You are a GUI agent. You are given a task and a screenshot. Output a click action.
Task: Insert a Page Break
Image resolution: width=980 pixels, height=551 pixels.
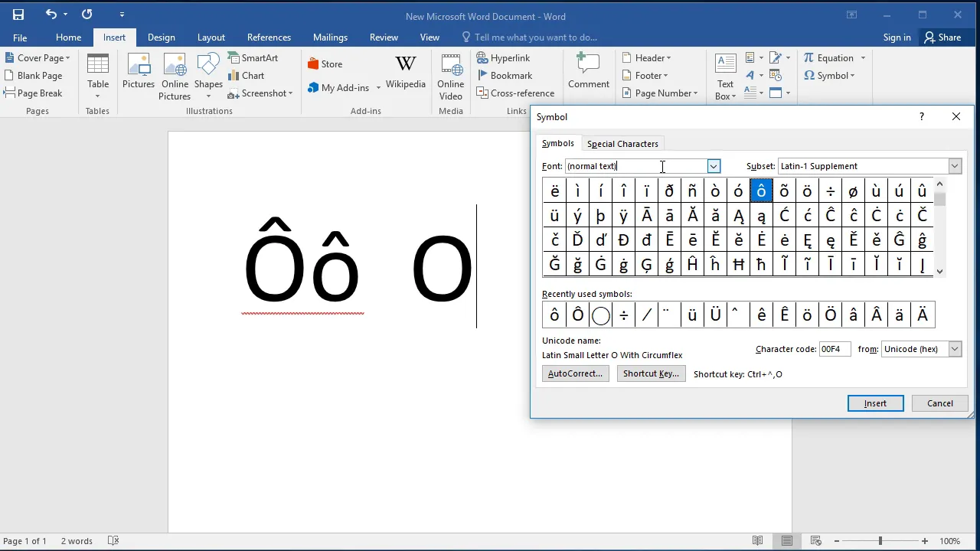(34, 93)
